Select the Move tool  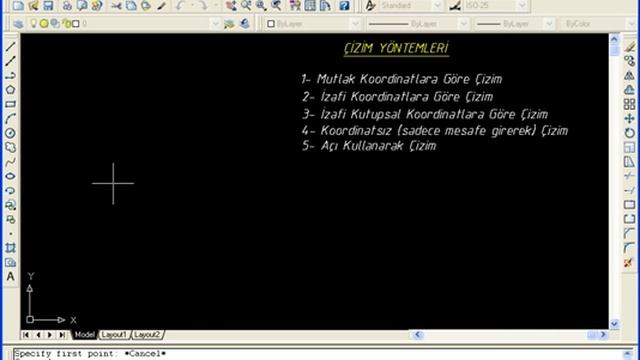(x=629, y=118)
